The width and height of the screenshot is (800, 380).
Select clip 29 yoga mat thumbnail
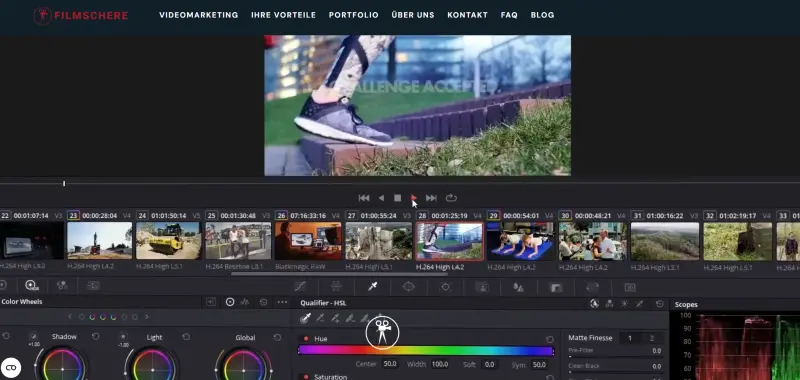point(520,241)
